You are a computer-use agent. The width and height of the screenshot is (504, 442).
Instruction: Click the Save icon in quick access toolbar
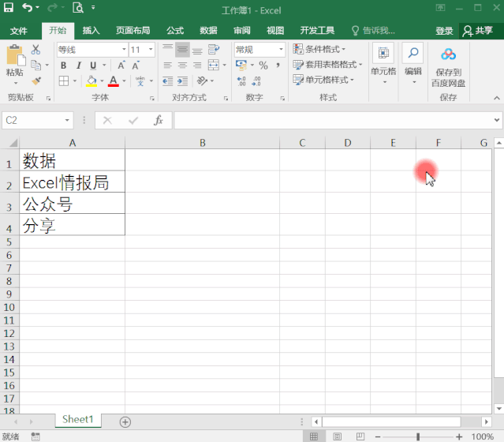tap(9, 7)
